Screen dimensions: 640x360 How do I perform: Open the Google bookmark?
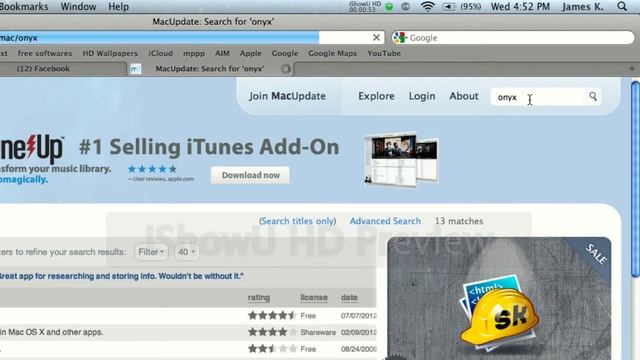285,53
